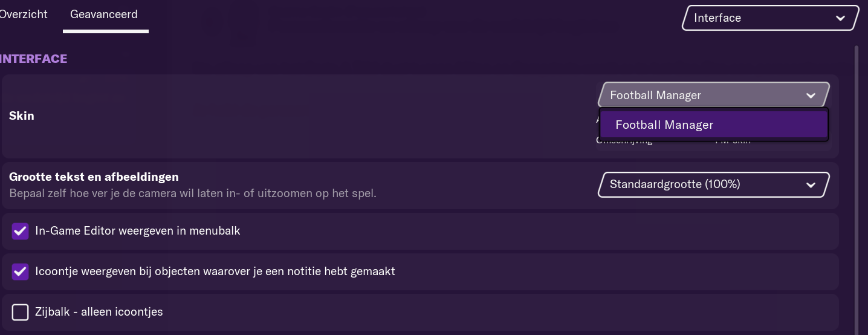The image size is (868, 335).
Task: Switch to the Overzicht tab
Action: (x=23, y=14)
